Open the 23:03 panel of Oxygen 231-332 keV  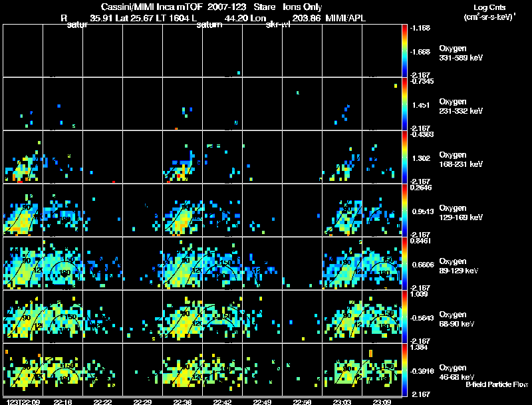point(342,104)
